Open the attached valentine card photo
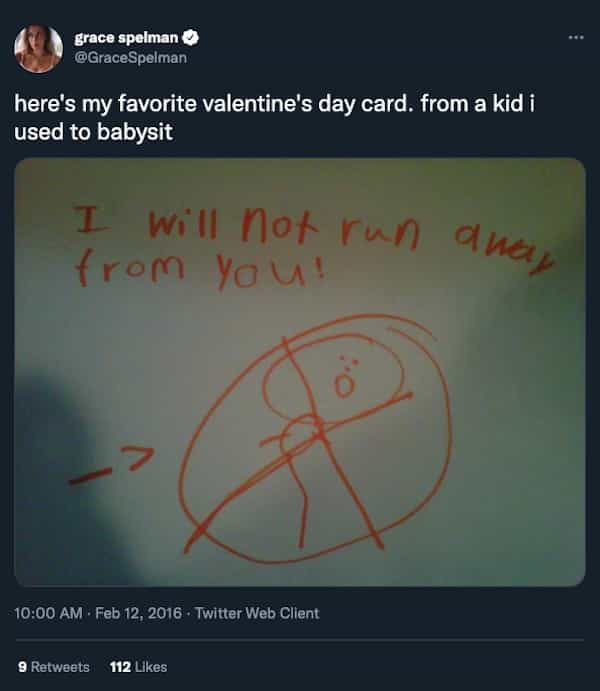Image resolution: width=600 pixels, height=691 pixels. tap(300, 372)
